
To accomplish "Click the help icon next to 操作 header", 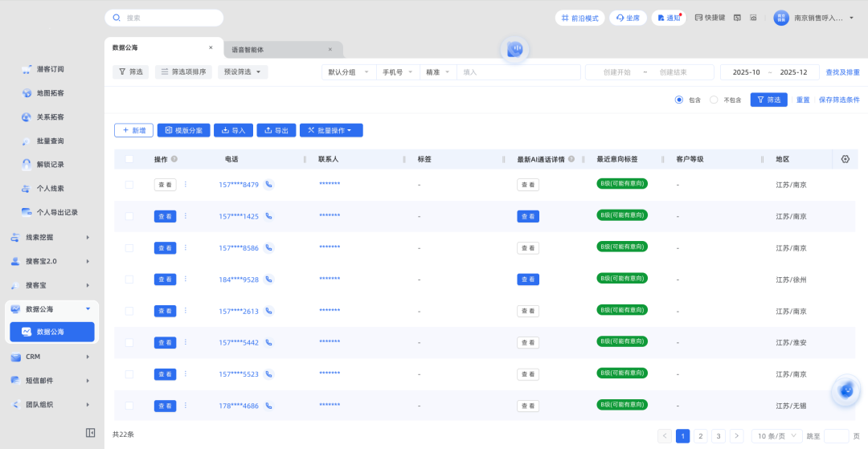I will coord(174,159).
